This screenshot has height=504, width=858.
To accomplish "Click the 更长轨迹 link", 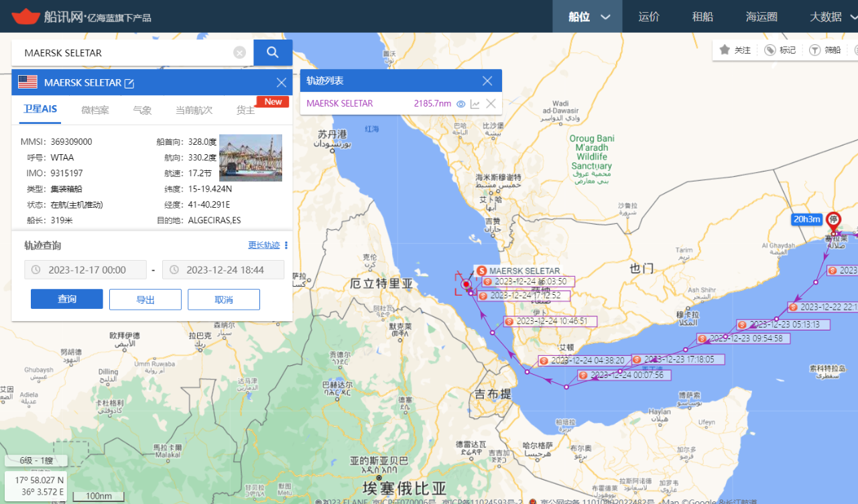I will (264, 245).
